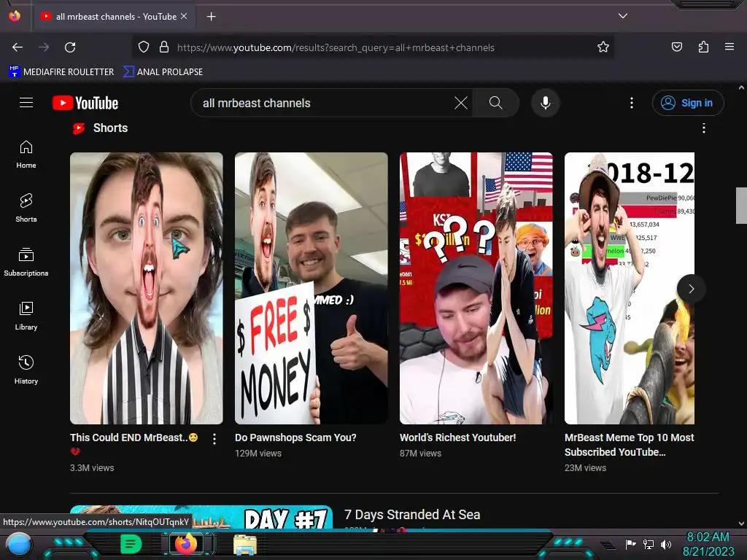Click the '129M views' text
The width and height of the screenshot is (747, 560).
click(258, 454)
